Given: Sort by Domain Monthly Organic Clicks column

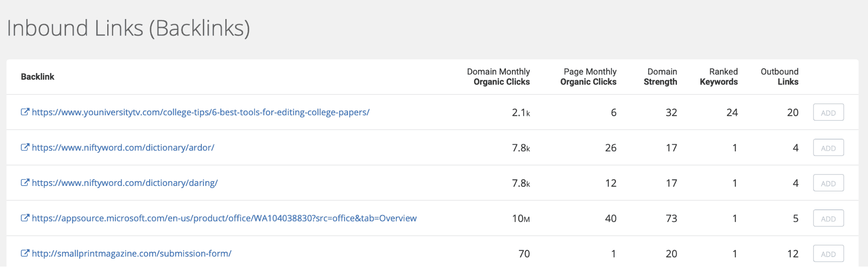Looking at the screenshot, I should [498, 77].
